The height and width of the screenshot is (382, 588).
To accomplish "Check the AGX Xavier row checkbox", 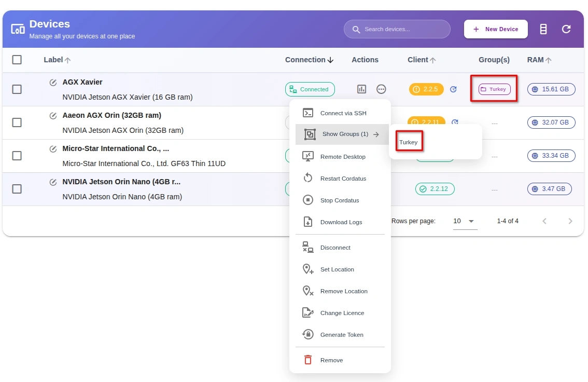I will [17, 89].
